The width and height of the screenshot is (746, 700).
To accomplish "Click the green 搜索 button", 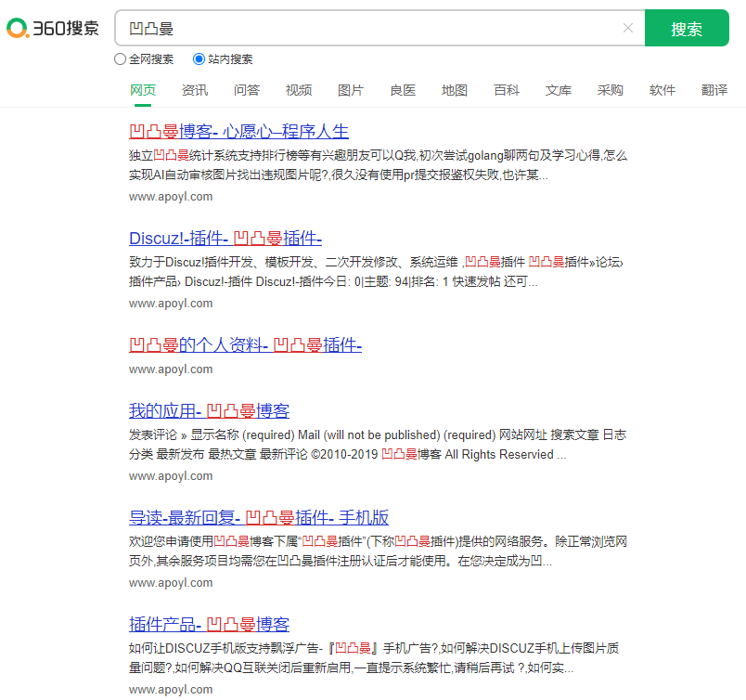I will (x=687, y=28).
